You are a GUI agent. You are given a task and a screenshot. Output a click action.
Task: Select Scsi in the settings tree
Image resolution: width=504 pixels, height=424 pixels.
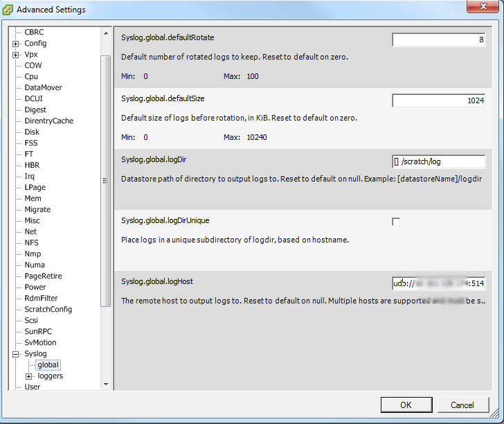(31, 320)
